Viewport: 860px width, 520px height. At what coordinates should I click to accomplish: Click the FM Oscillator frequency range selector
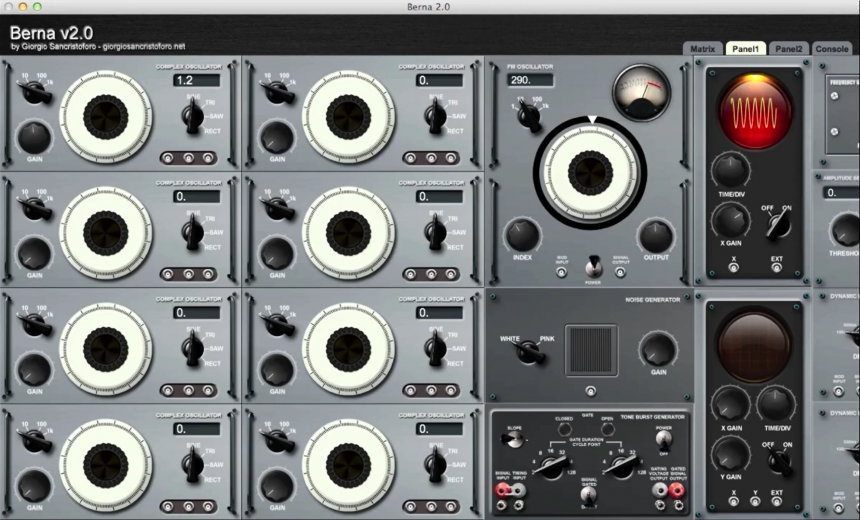tap(527, 114)
